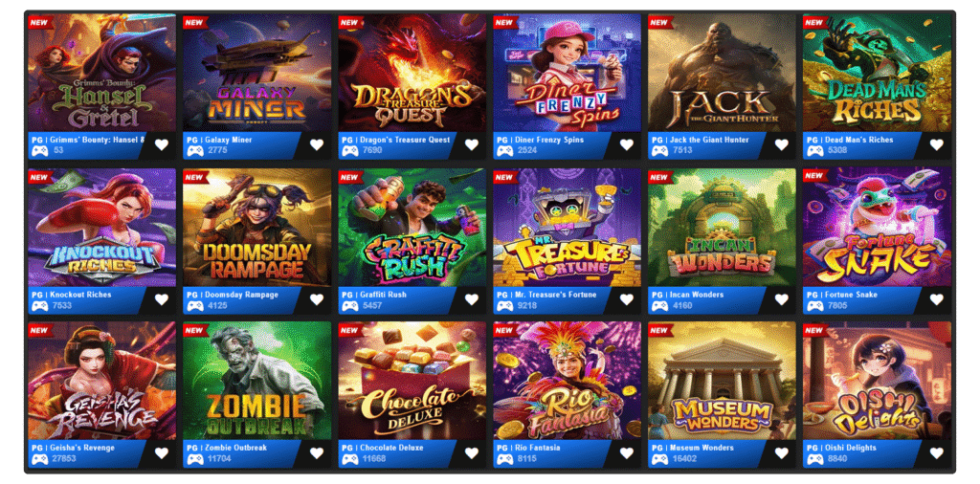Image resolution: width=980 pixels, height=484 pixels.
Task: Click the NEW badge on Diner Frenzy Spins
Action: click(x=505, y=23)
